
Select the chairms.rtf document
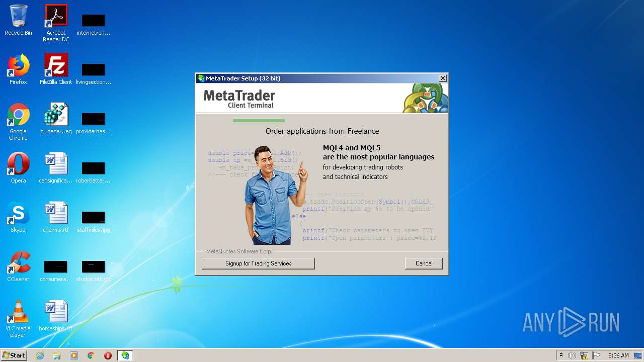pyautogui.click(x=56, y=217)
